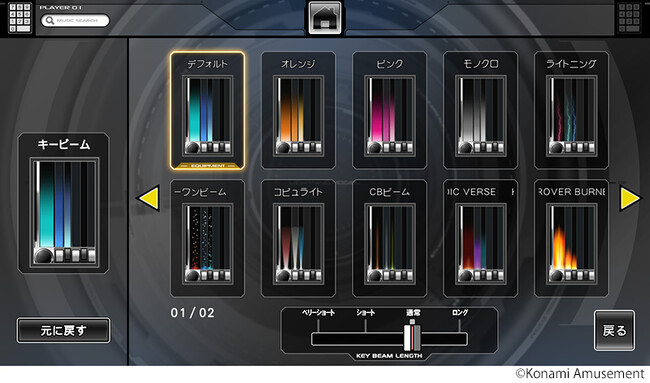The image size is (650, 383).
Task: Go to previous page with yellow left arrow
Action: click(x=149, y=199)
